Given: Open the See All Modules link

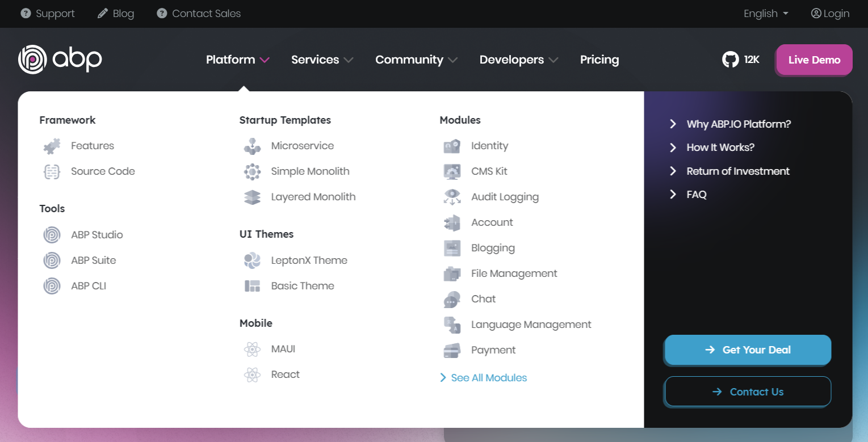Looking at the screenshot, I should point(488,378).
